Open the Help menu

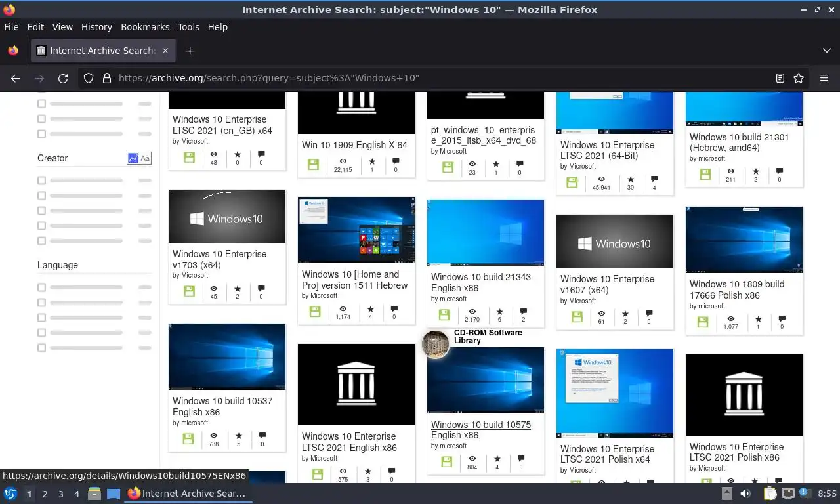pyautogui.click(x=217, y=27)
